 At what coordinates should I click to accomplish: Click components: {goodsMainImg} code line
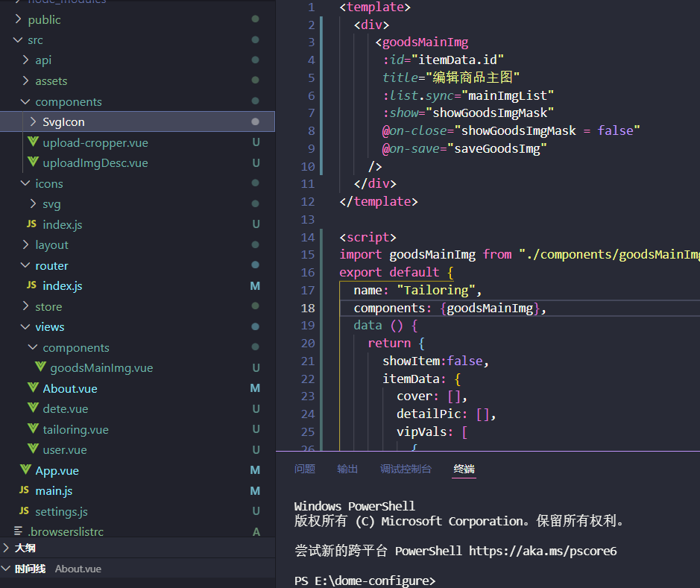[450, 309]
